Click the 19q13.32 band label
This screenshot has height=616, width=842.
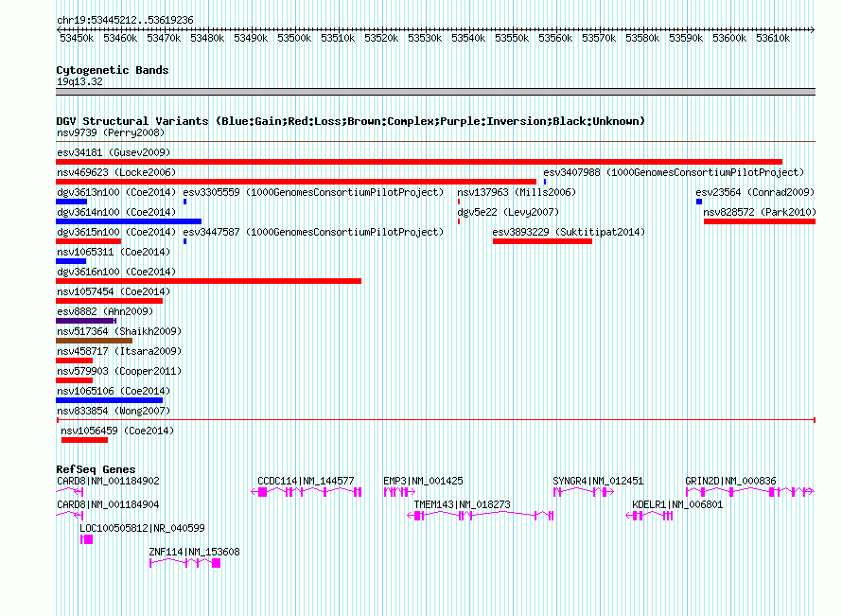(79, 81)
